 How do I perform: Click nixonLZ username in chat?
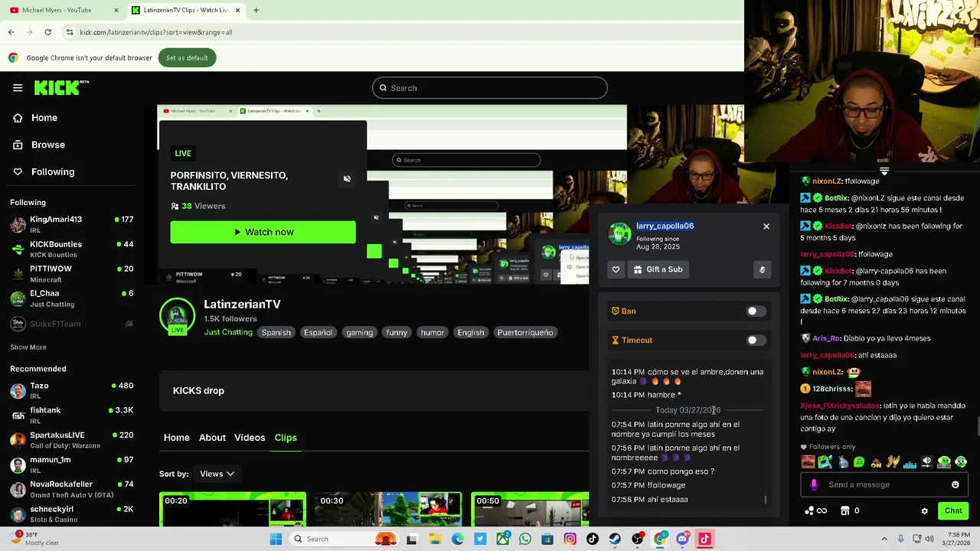827,181
